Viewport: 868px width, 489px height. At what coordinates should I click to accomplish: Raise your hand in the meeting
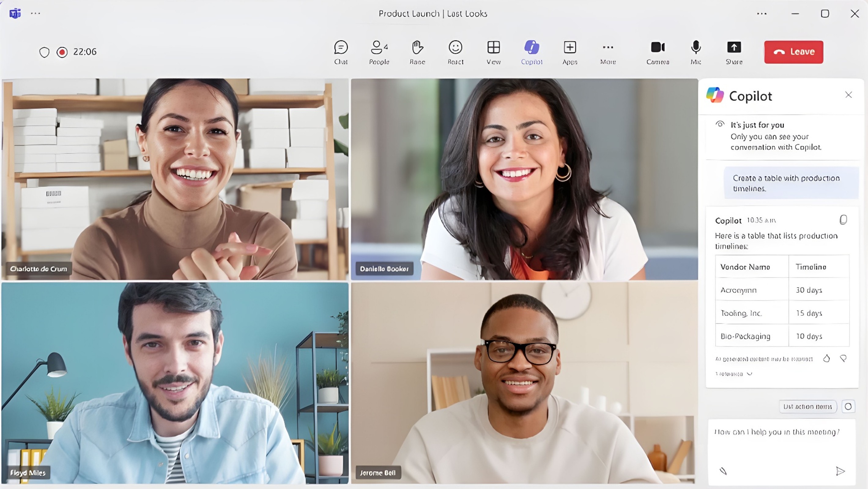(417, 52)
